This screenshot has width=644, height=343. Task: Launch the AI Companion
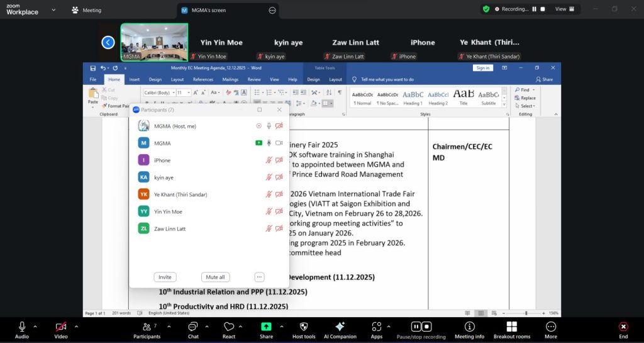click(x=340, y=327)
